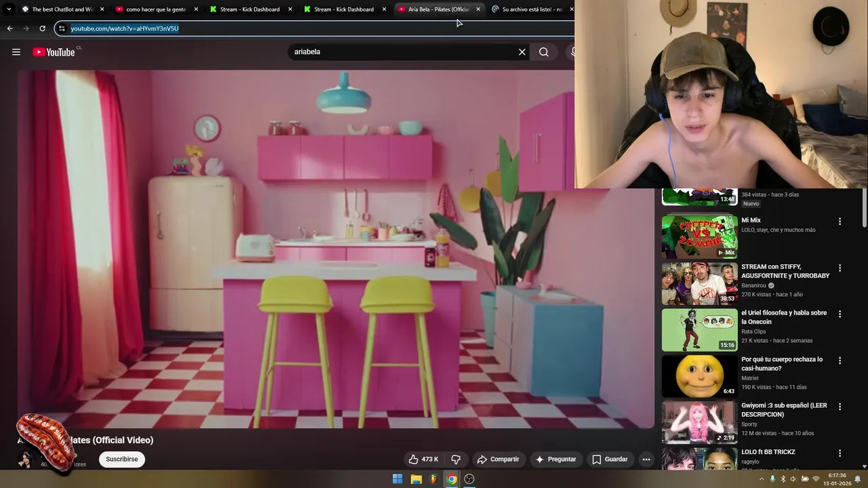Open LOLO ft BB TRICKZ title
The width and height of the screenshot is (868, 488).
pyautogui.click(x=768, y=452)
